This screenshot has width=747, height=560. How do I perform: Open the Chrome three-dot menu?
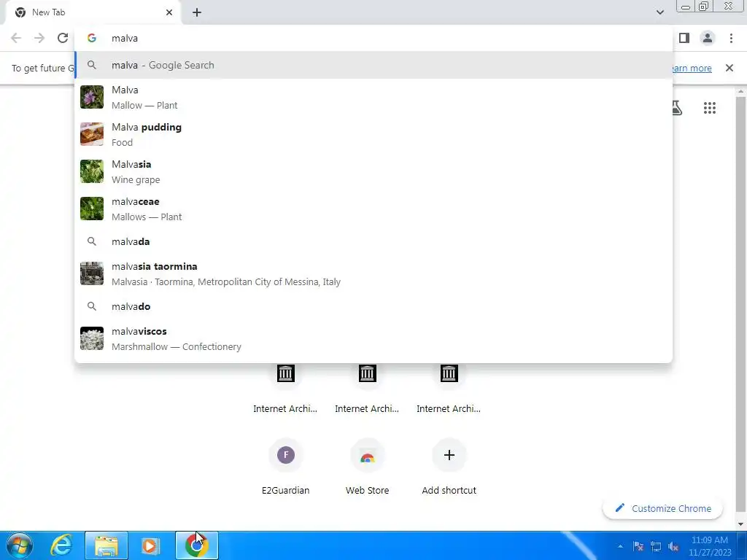pyautogui.click(x=731, y=38)
